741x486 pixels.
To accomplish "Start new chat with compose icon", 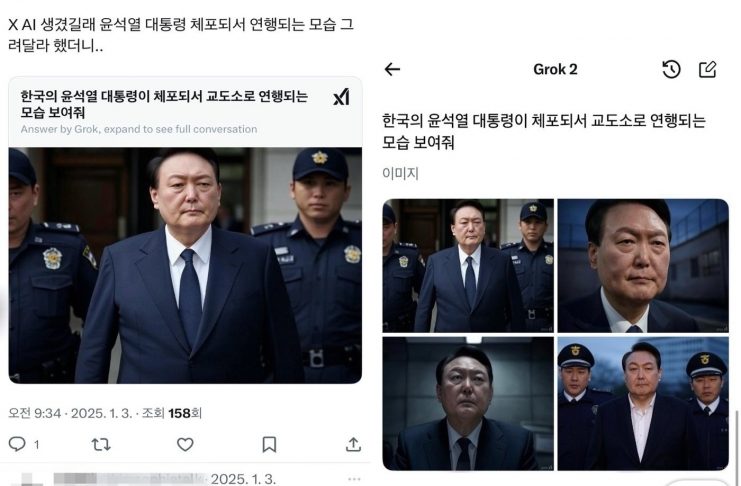I will pyautogui.click(x=707, y=69).
